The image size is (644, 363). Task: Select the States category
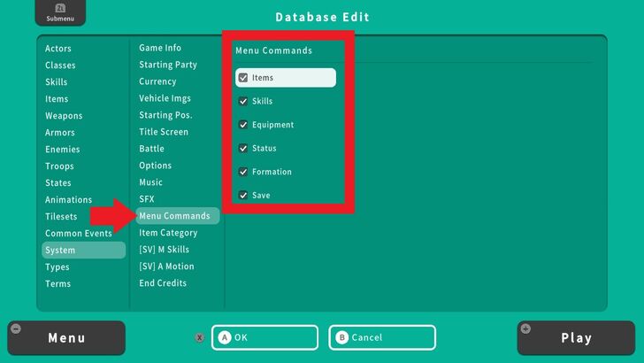coord(57,183)
